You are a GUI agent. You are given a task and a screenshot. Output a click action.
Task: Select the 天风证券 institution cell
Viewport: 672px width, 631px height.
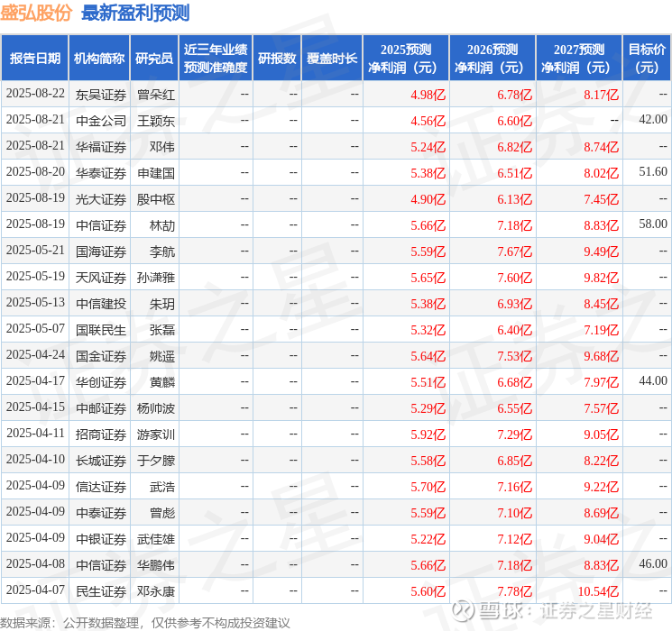coord(101,278)
